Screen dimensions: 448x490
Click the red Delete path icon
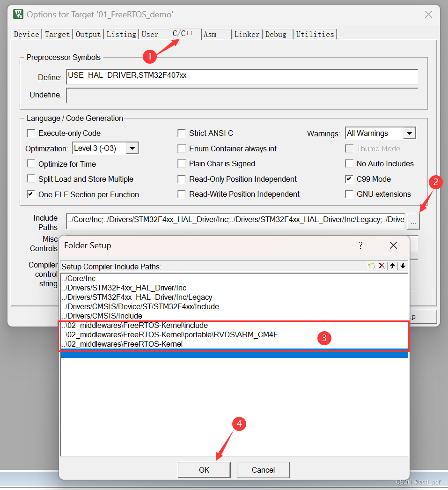[382, 266]
